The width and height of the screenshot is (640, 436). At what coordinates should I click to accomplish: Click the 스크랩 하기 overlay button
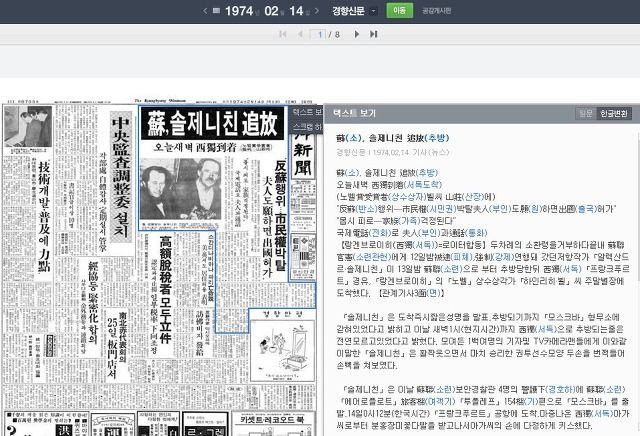coord(308,127)
